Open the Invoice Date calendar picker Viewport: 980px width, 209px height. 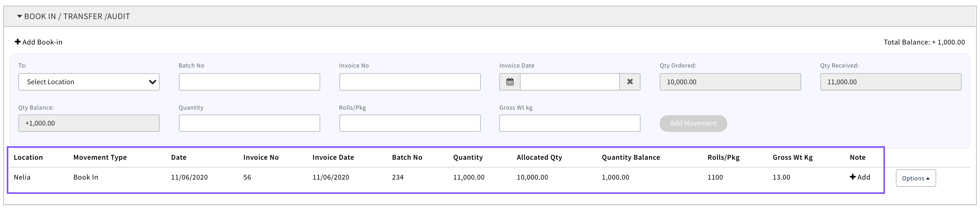(510, 82)
